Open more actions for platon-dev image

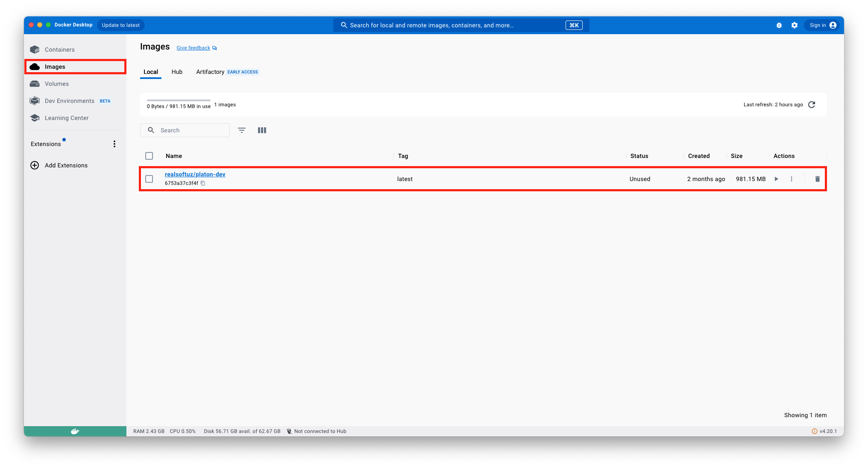pyautogui.click(x=791, y=179)
